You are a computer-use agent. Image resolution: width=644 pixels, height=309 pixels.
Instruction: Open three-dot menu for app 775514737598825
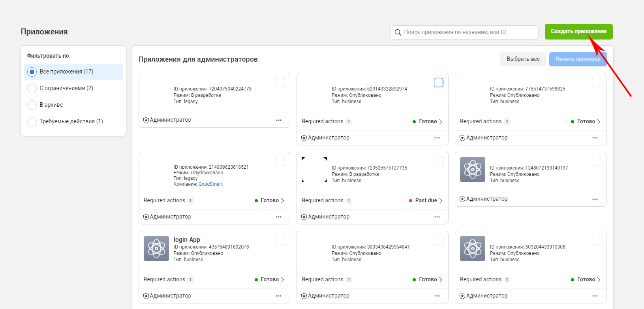pos(595,138)
